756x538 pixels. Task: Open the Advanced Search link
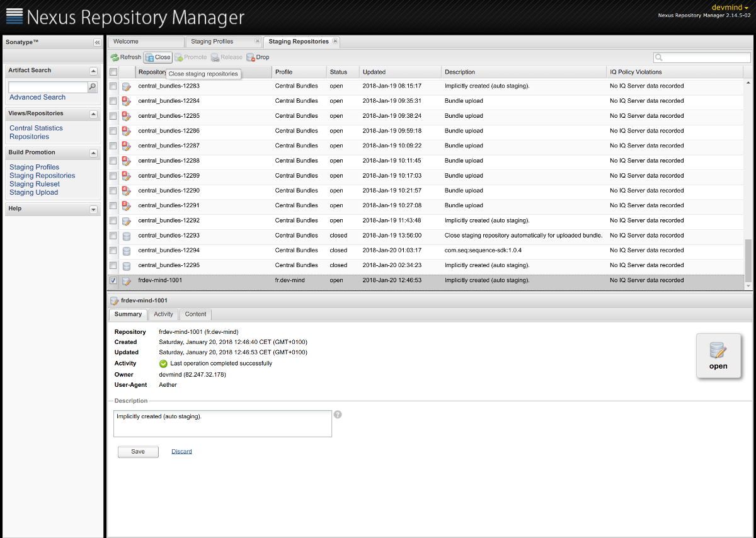[x=37, y=97]
